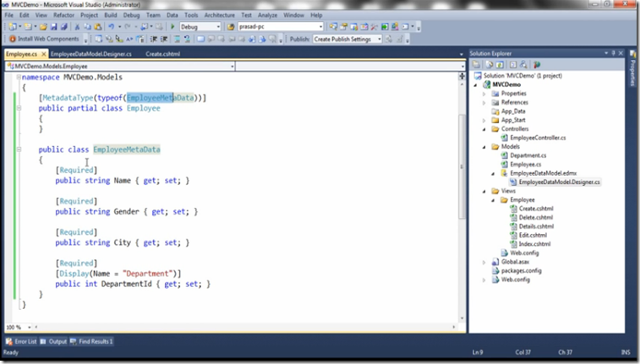Click the Paste clipboard icon
This screenshot has height=364, width=640.
click(98, 27)
